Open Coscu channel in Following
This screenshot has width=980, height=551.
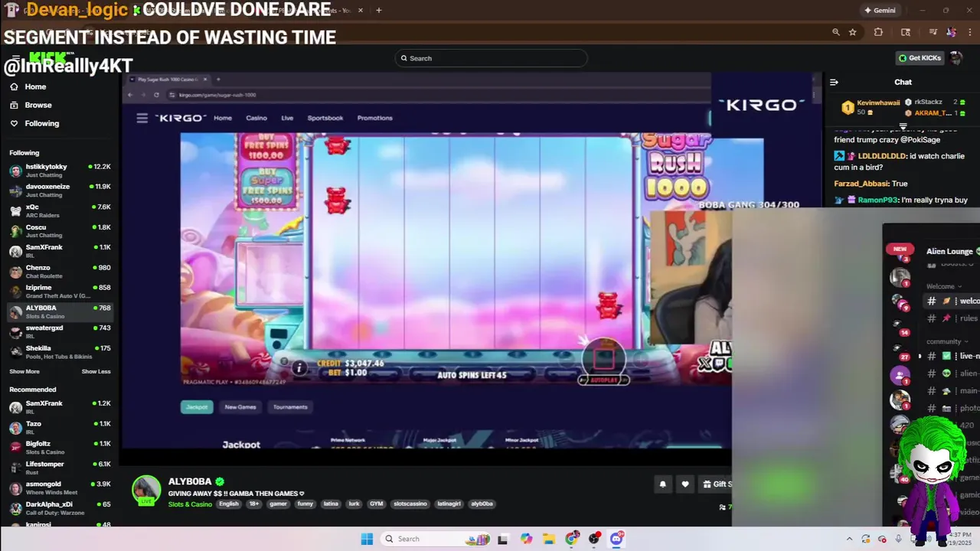pos(60,230)
